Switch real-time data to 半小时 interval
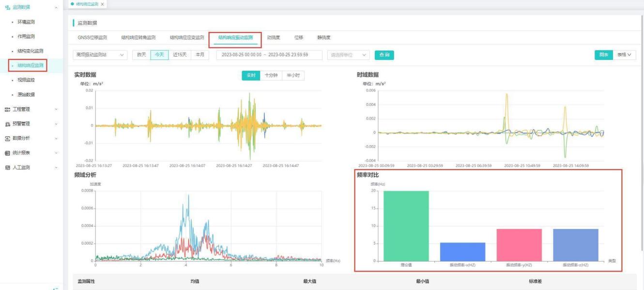644x290 pixels. pos(293,76)
